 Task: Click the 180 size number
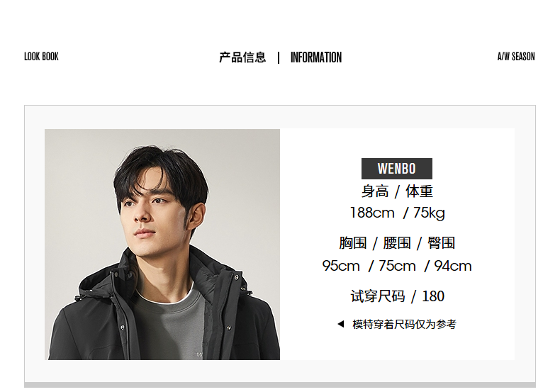pyautogui.click(x=433, y=296)
